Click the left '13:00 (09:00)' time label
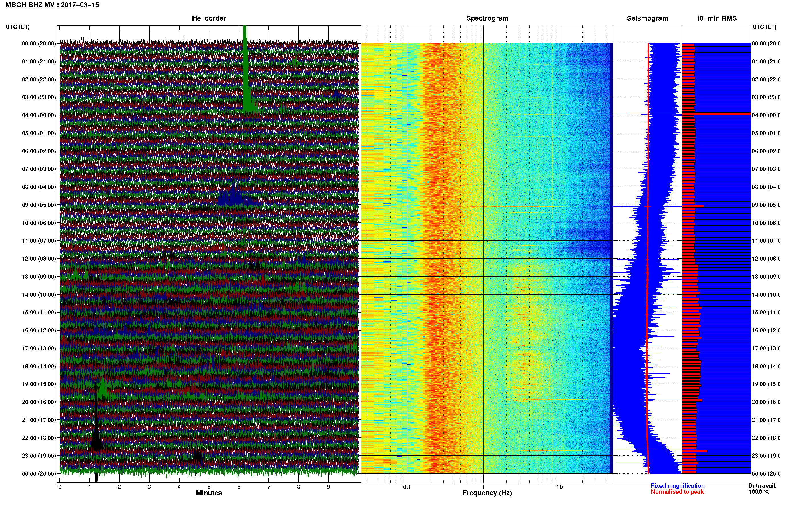Viewport: 812px width, 508px height. tap(39, 277)
